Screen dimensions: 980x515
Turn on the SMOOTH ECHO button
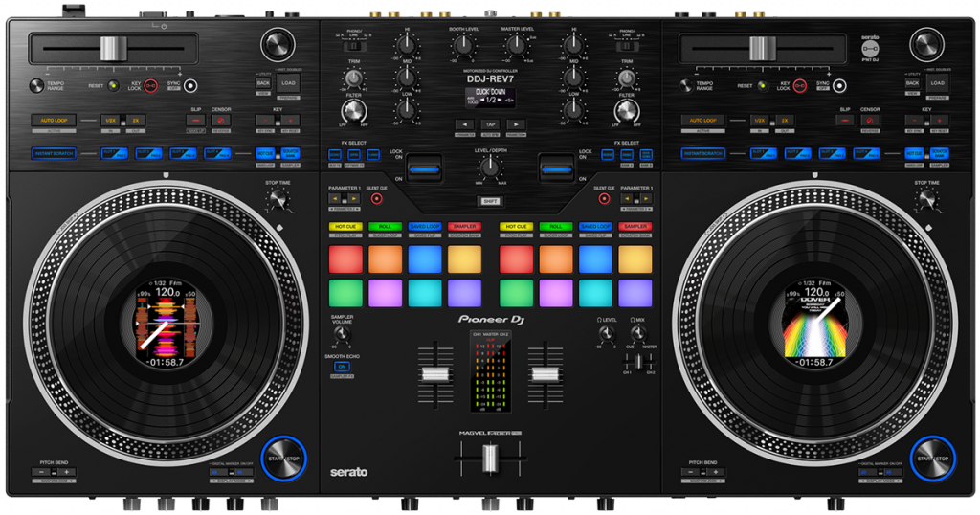click(342, 366)
